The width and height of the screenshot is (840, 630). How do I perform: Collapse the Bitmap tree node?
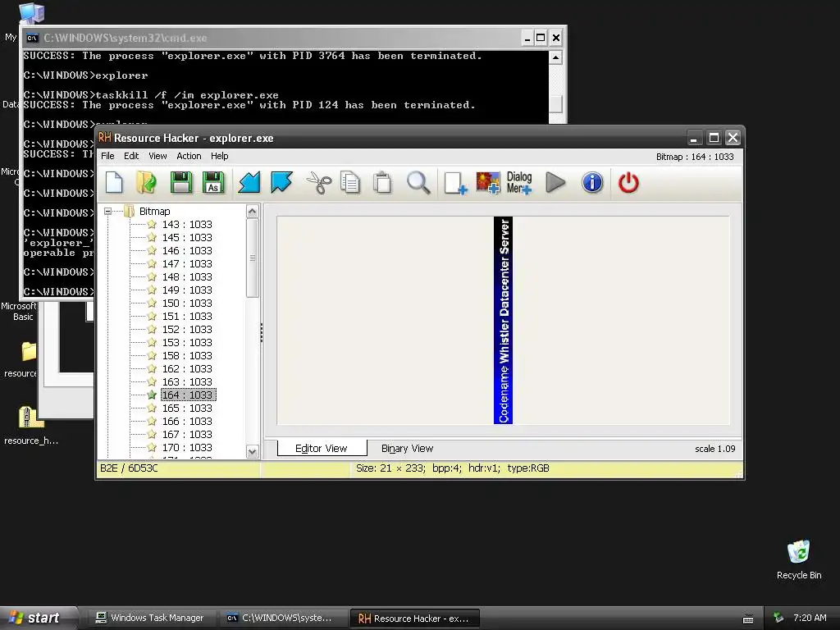coord(107,211)
